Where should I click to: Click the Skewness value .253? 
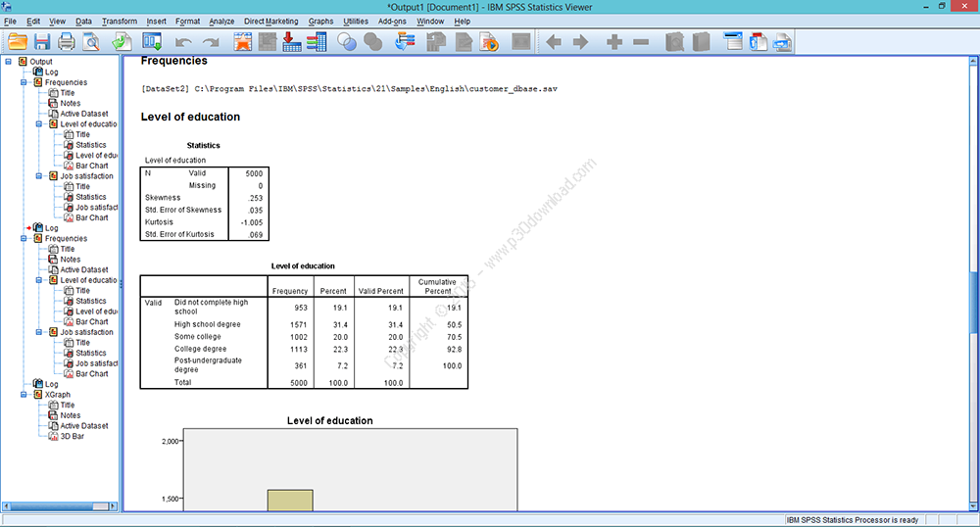(256, 198)
